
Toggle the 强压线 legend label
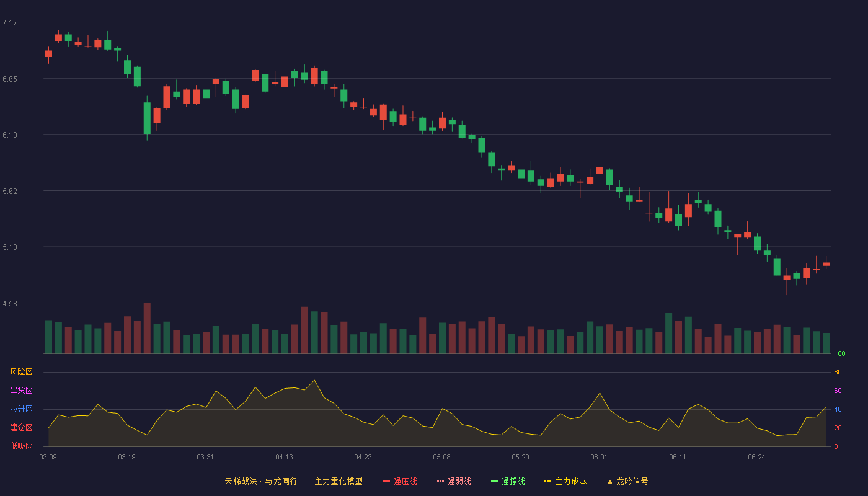(x=405, y=481)
